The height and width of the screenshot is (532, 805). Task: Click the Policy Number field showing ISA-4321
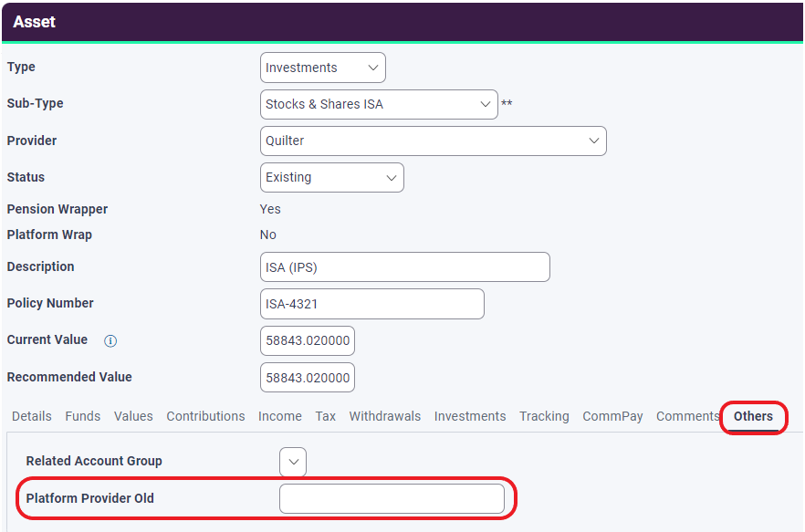(x=372, y=303)
